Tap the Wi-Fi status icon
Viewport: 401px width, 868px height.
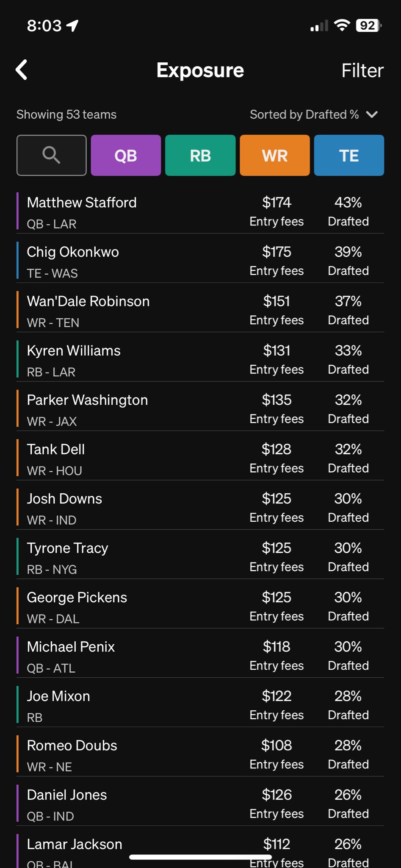pos(342,25)
